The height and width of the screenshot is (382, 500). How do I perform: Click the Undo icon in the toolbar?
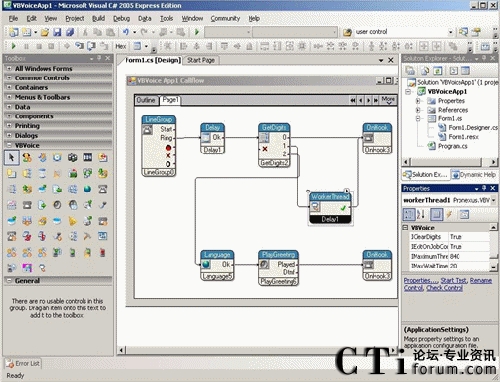(126, 32)
